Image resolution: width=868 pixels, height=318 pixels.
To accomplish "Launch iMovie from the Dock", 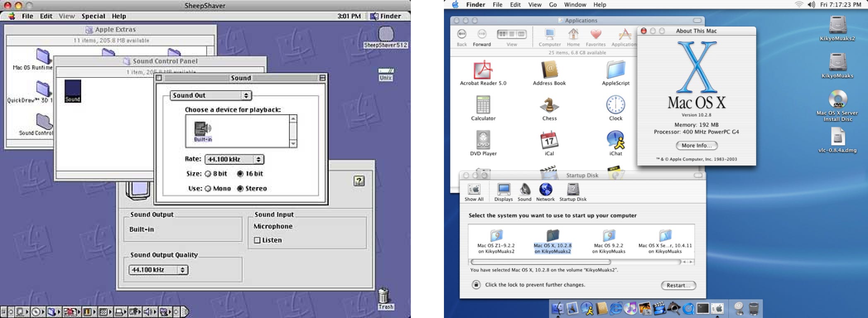I will coord(660,308).
